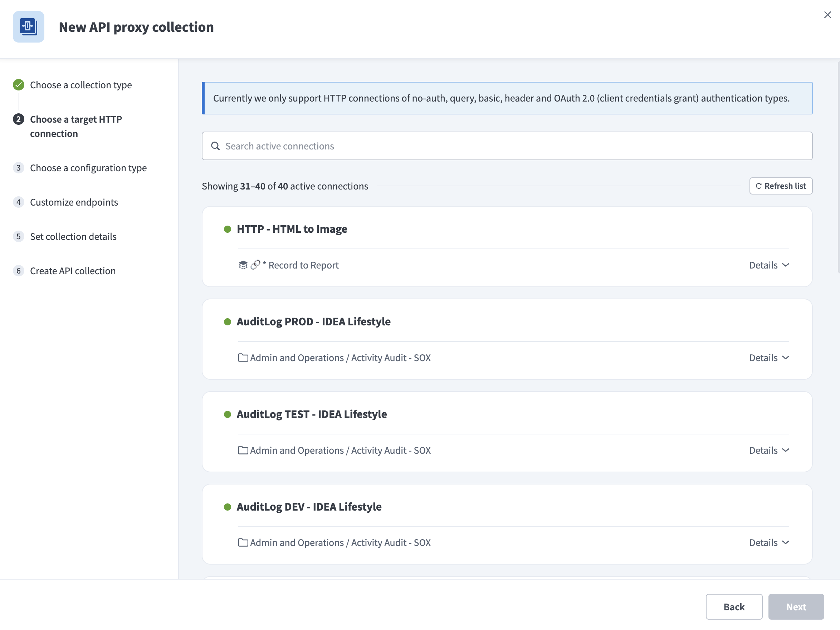The width and height of the screenshot is (840, 630).
Task: Expand Details for AuditLog DEV - IDEA Lifestyle
Action: point(768,543)
